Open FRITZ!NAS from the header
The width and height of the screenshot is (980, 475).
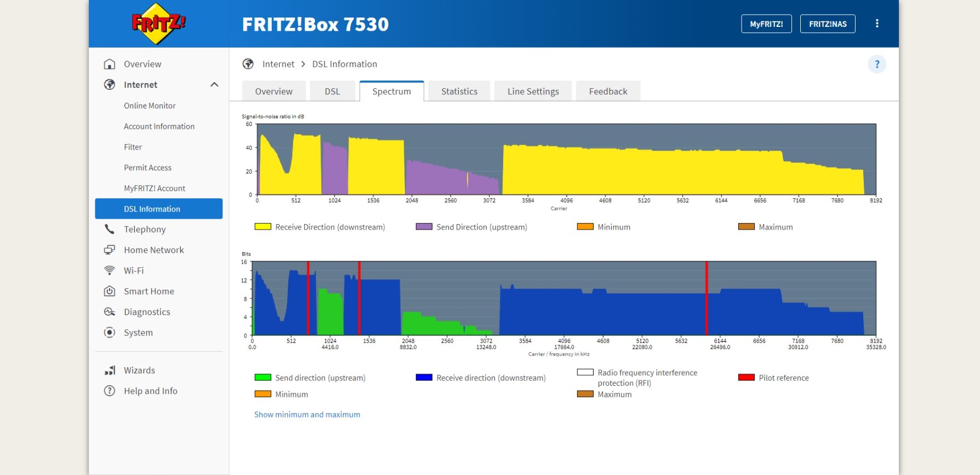click(x=827, y=24)
